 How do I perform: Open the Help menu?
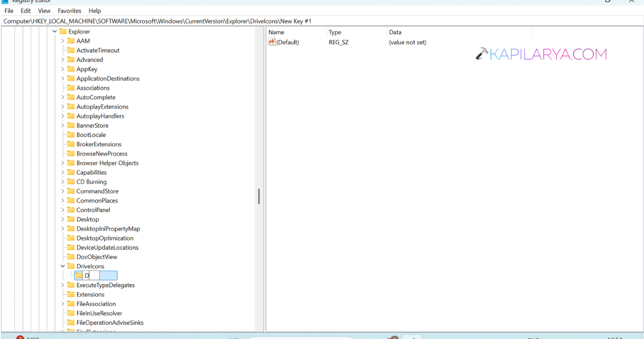[95, 11]
